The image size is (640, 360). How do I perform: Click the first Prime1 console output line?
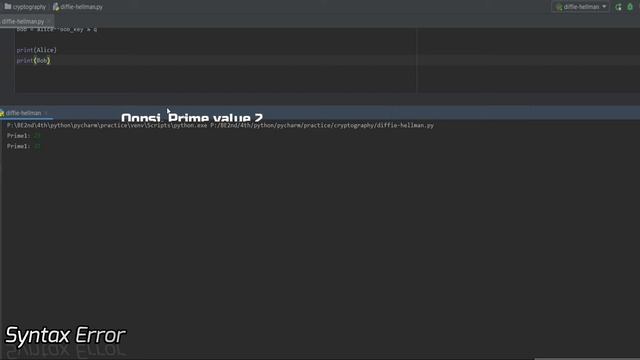(x=23, y=136)
